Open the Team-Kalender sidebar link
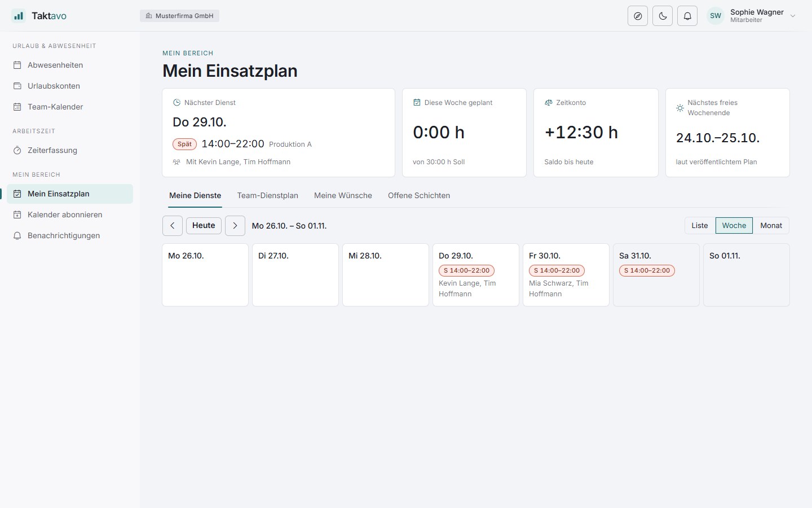Image resolution: width=812 pixels, height=508 pixels. 70,107
